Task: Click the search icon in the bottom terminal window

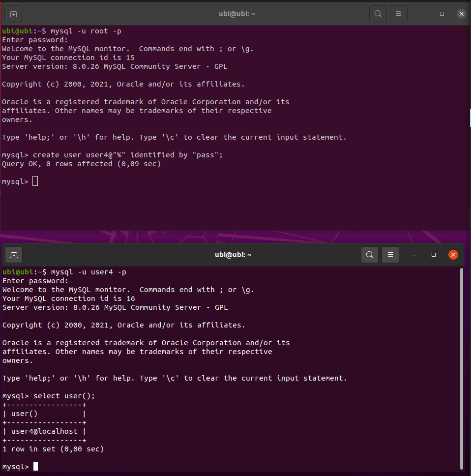Action: click(370, 255)
